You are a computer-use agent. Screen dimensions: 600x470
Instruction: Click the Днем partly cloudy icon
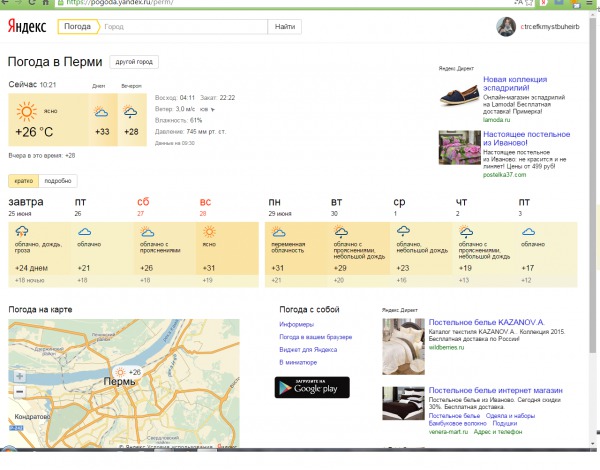pos(101,111)
